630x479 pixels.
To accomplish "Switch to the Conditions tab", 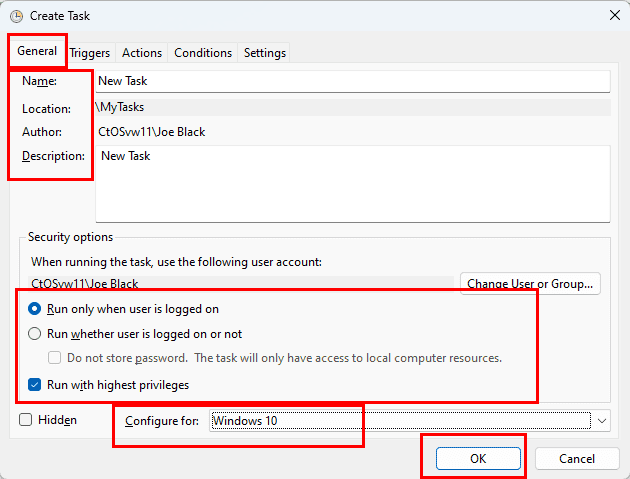I will coord(203,53).
